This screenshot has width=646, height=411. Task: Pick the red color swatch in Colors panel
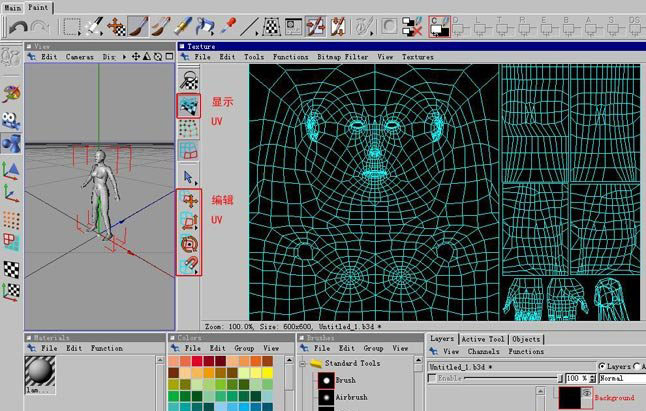pyautogui.click(x=197, y=361)
